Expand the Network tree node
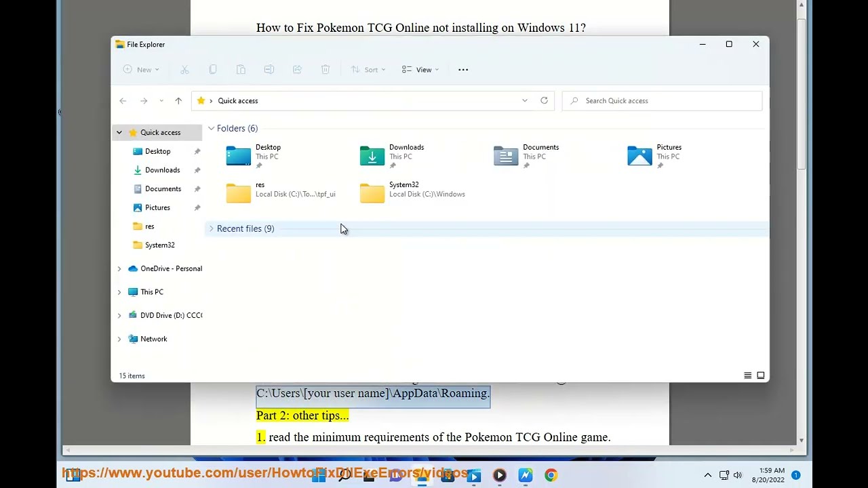Image resolution: width=868 pixels, height=488 pixels. (x=119, y=339)
